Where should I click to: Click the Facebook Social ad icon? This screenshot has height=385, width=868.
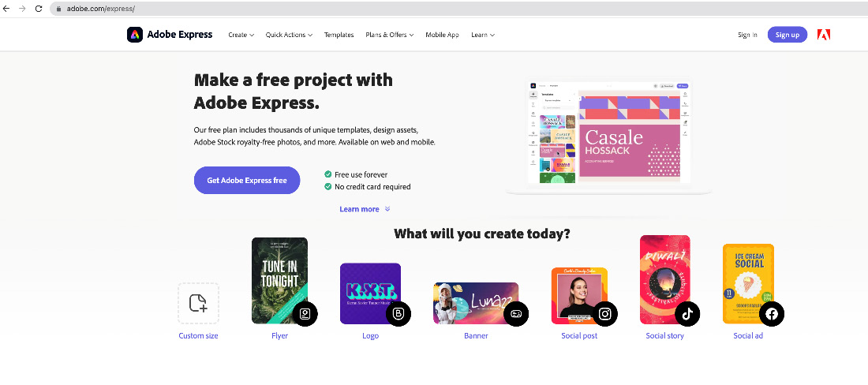pos(771,314)
